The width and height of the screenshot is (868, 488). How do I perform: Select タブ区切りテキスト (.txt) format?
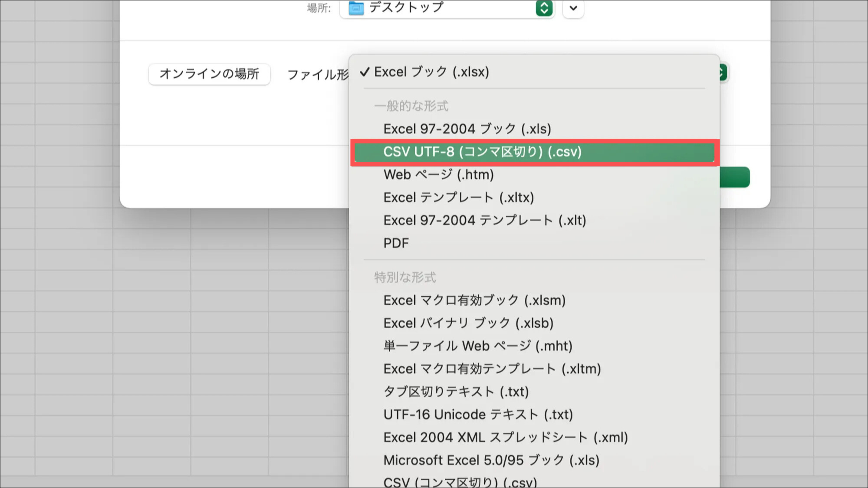(456, 392)
